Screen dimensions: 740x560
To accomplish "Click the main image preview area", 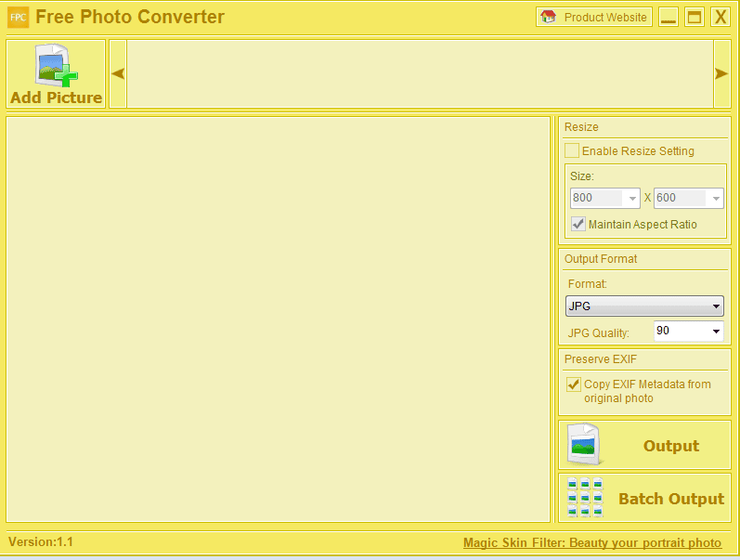I will pyautogui.click(x=279, y=319).
